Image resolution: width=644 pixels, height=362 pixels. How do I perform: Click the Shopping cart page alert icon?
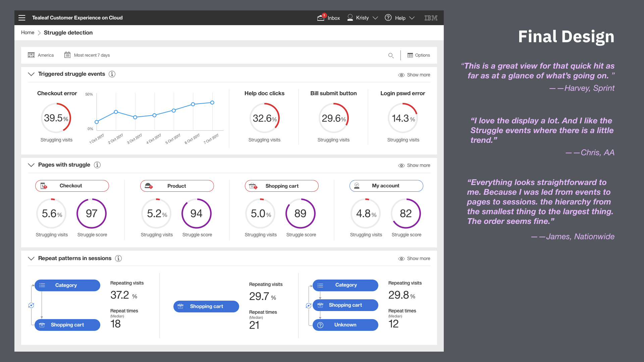point(253,186)
